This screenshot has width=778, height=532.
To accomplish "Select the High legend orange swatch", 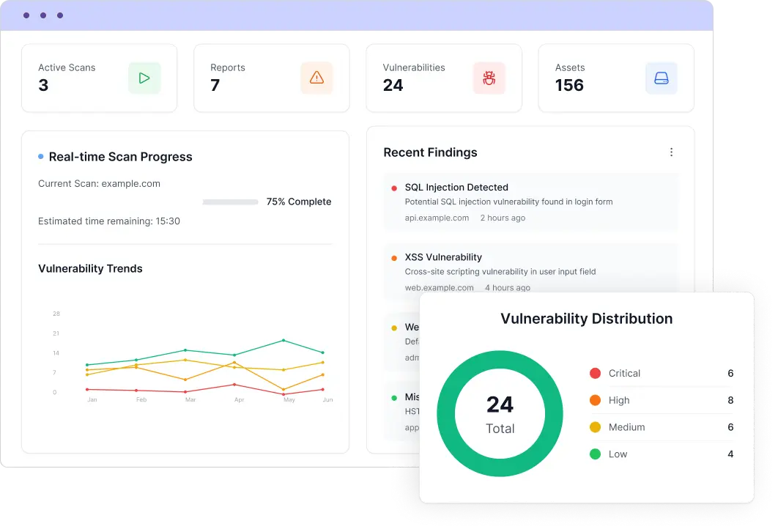I will coord(595,400).
